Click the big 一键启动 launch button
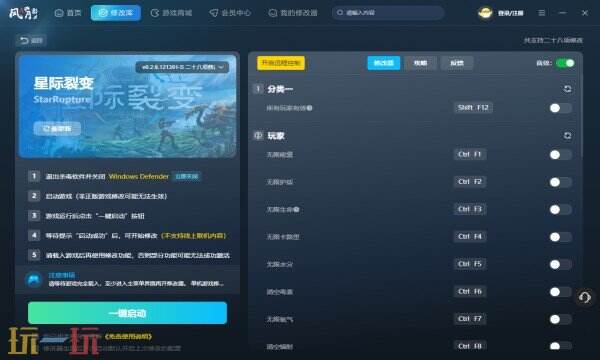 click(x=127, y=313)
